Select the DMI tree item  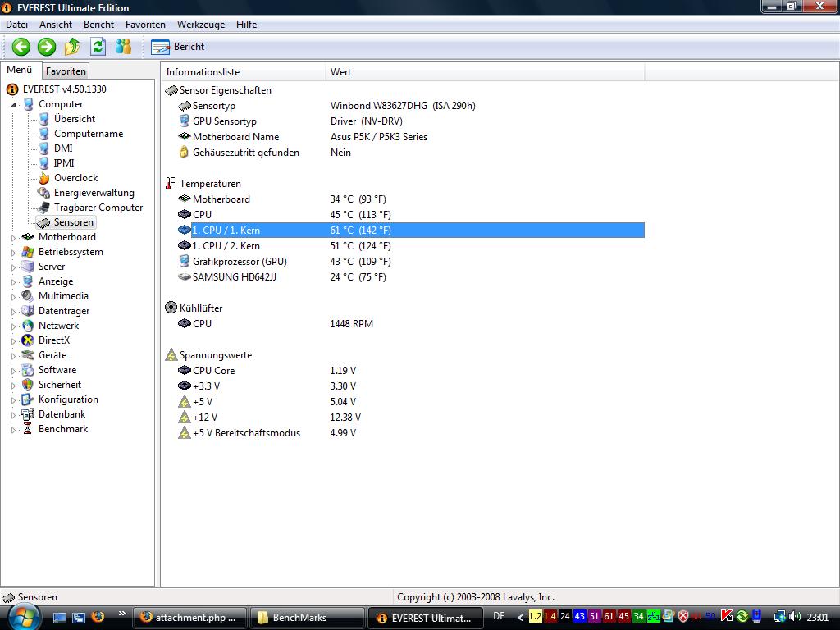pos(62,148)
